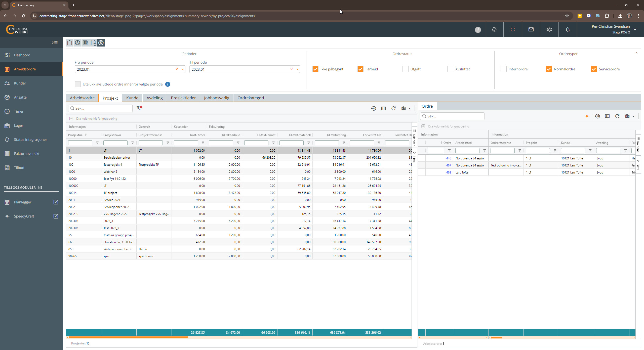644x350 pixels.
Task: Open the Fra periode dropdown arrow
Action: [183, 69]
